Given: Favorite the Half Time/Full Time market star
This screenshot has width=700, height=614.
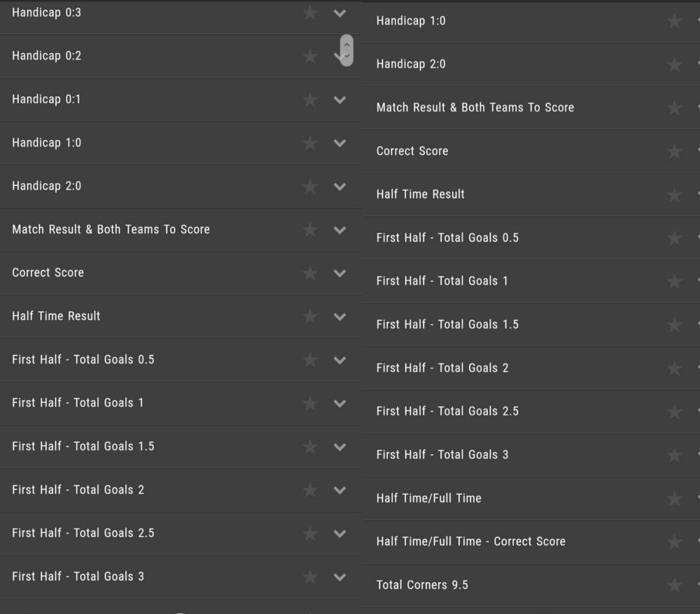Looking at the screenshot, I should [x=674, y=499].
